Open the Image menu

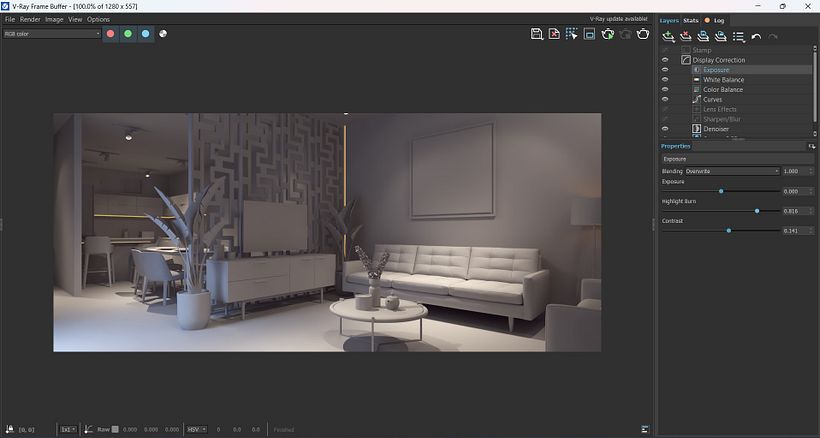tap(54, 19)
